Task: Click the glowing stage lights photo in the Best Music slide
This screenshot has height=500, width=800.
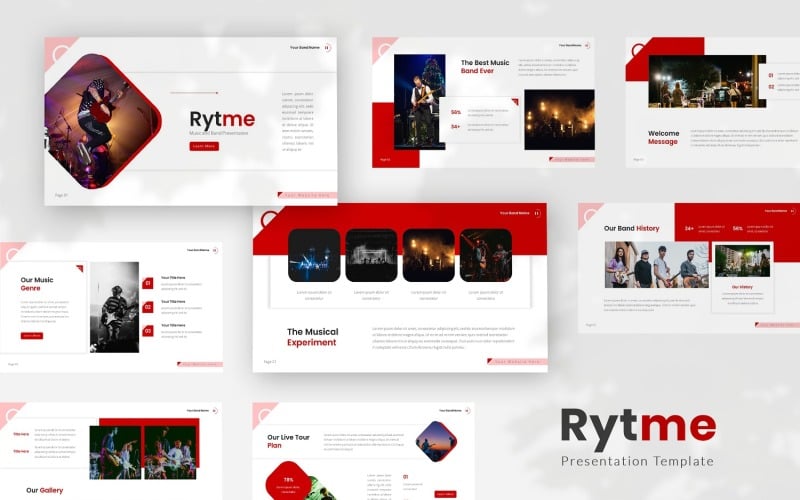Action: pos(559,120)
